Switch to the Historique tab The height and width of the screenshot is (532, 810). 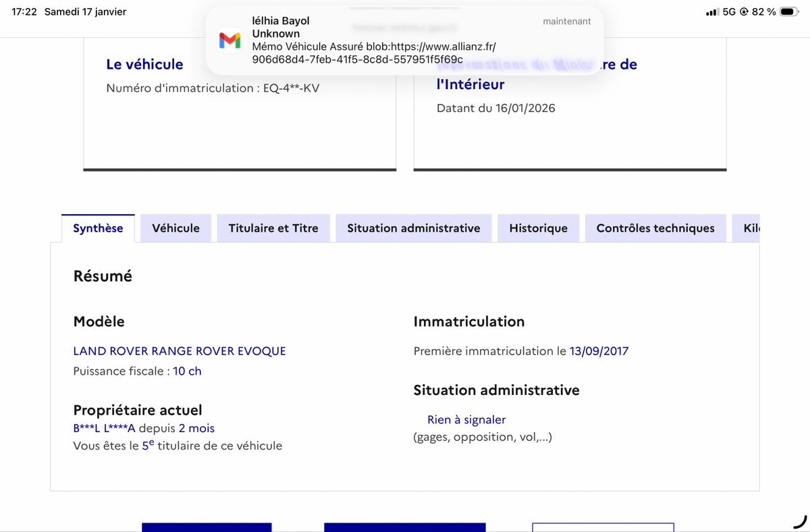click(538, 228)
